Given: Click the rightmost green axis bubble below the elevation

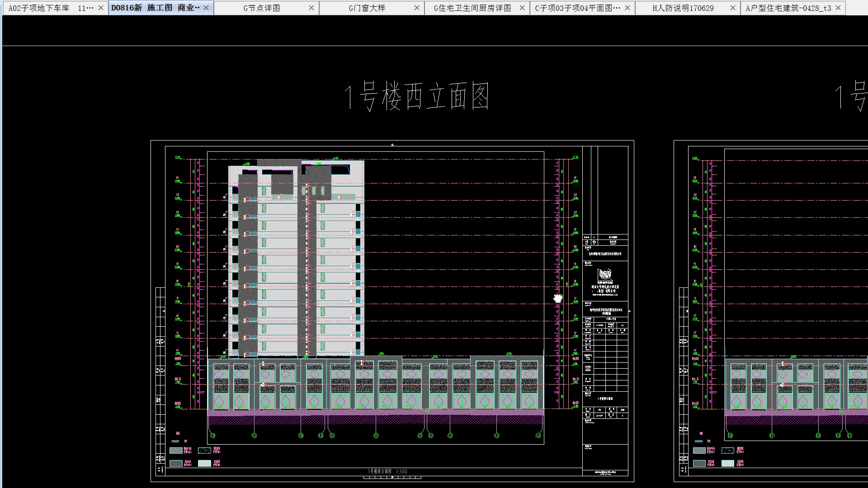Looking at the screenshot, I should [538, 436].
